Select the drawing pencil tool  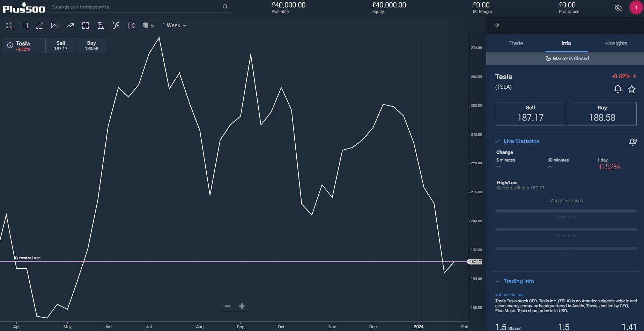[x=39, y=25]
